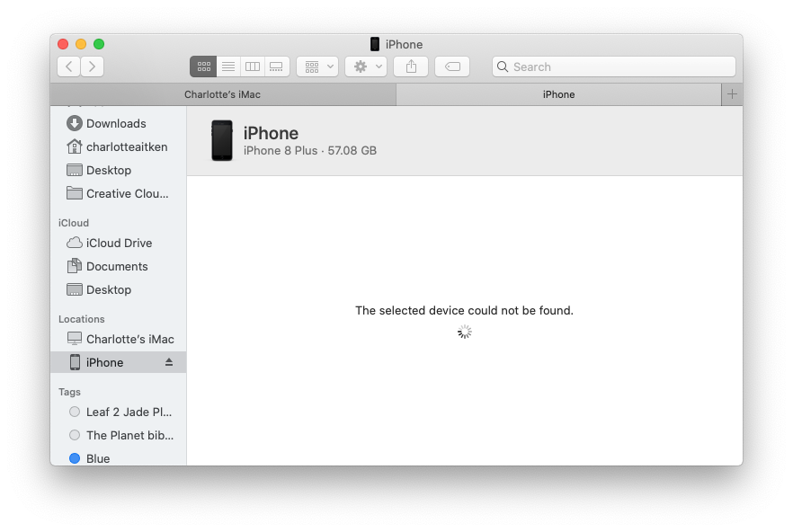Viewport: 793px width, 532px height.
Task: Go back with the left arrow button
Action: (69, 66)
